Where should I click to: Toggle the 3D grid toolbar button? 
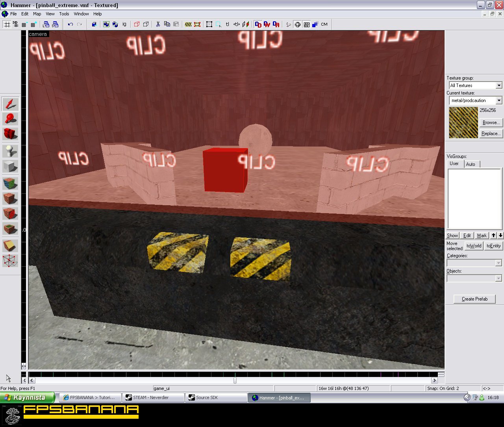(x=15, y=24)
